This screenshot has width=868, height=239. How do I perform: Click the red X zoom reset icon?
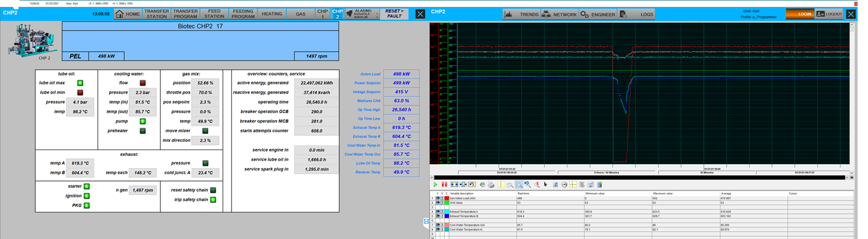point(537,185)
